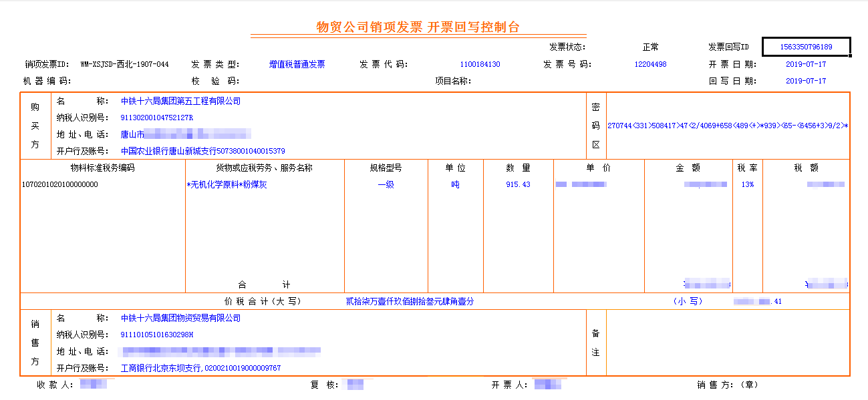The width and height of the screenshot is (868, 400).
Task: Click the 货物或应税劳务、服务名称 column header
Action: pos(265,168)
